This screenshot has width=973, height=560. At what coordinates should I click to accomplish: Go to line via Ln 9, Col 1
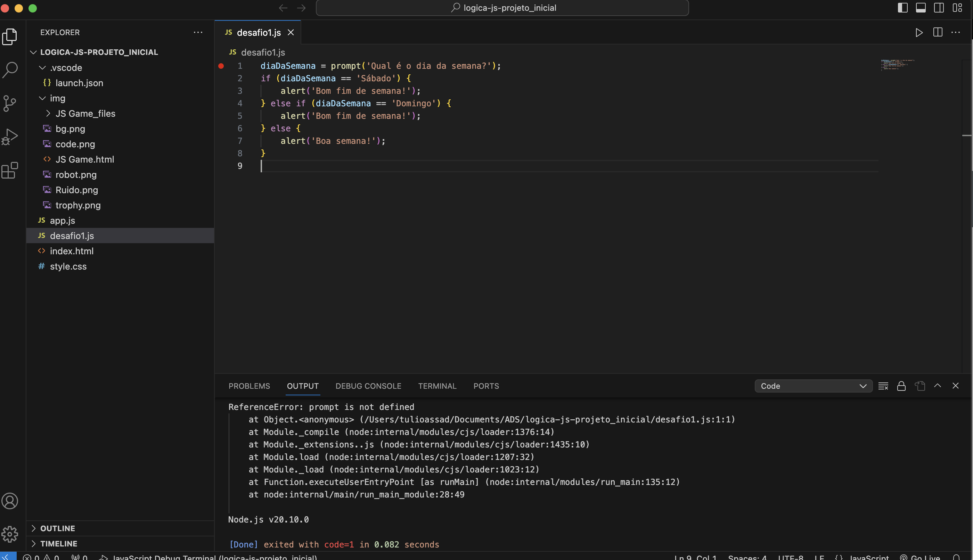click(696, 557)
